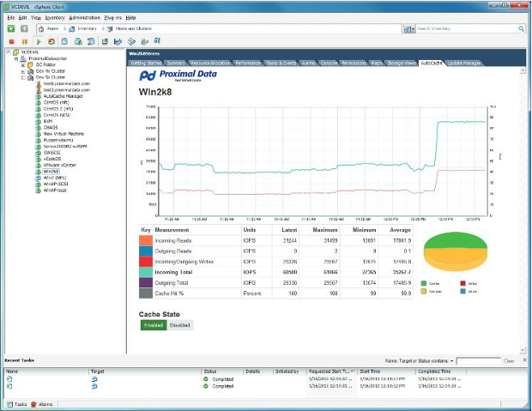532x411 pixels.
Task: Click the Clear button in Recent Tasks
Action: coord(509,361)
